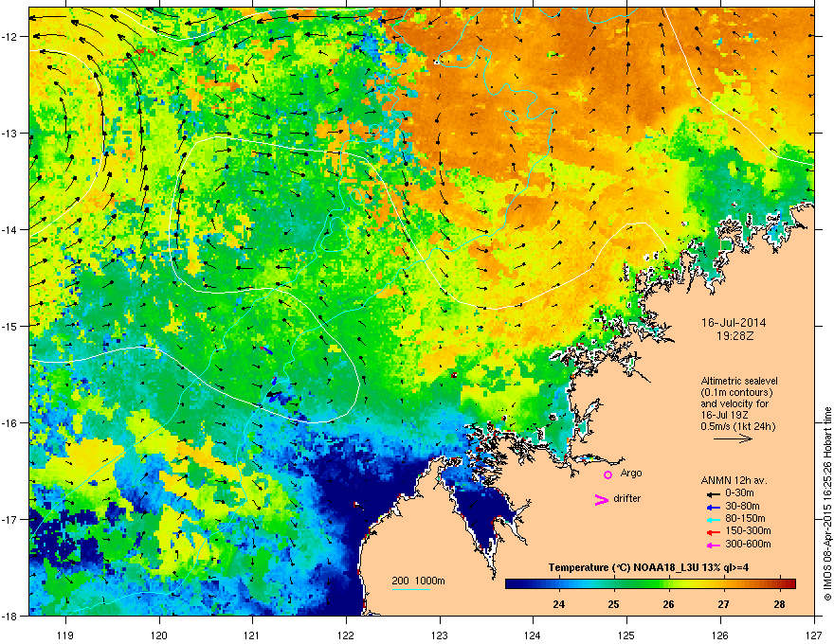834x644 pixels.
Task: Click the '16-Jul 19Z' velocity date text
Action: point(723,415)
